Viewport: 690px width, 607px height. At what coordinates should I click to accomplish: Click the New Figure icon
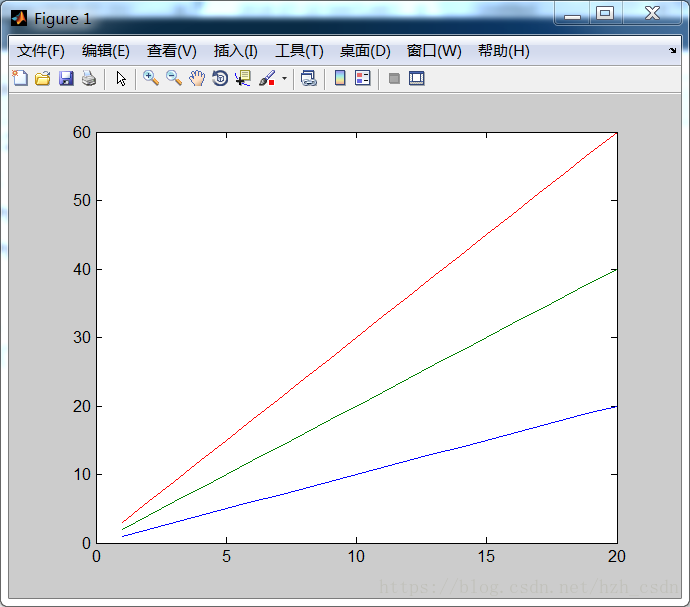20,78
